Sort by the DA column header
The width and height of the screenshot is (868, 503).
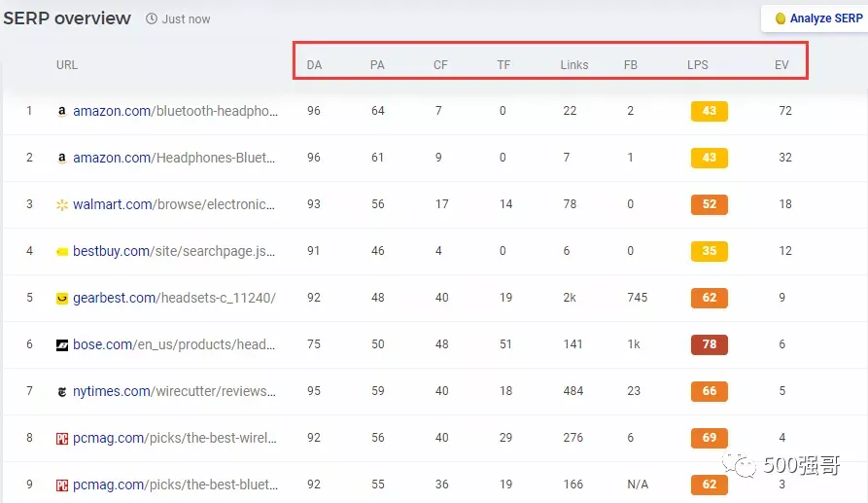click(x=314, y=65)
